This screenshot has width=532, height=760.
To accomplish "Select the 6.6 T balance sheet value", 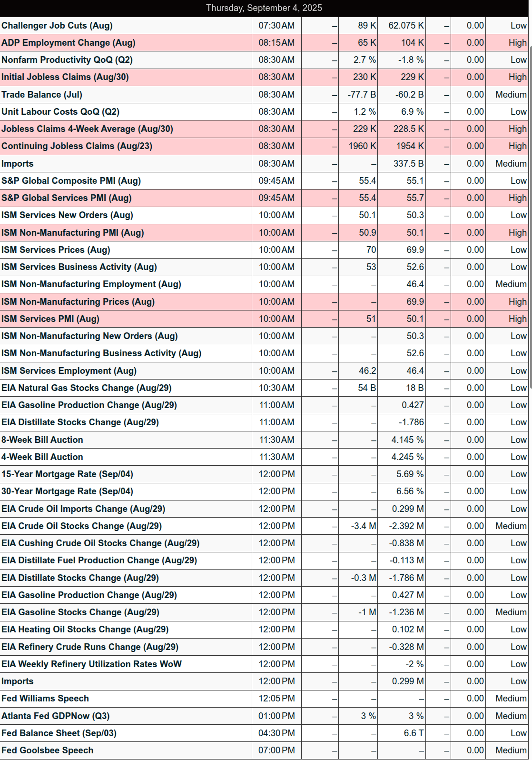I will tap(414, 733).
